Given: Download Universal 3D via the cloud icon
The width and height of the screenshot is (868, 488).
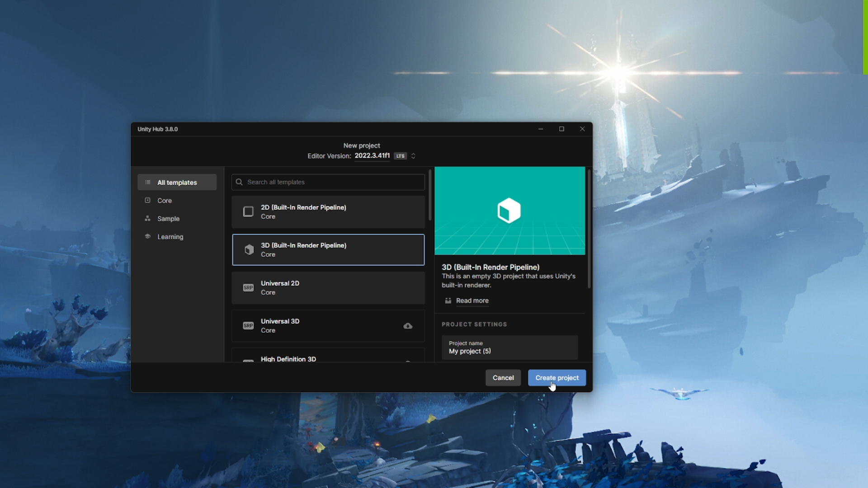Looking at the screenshot, I should 408,326.
